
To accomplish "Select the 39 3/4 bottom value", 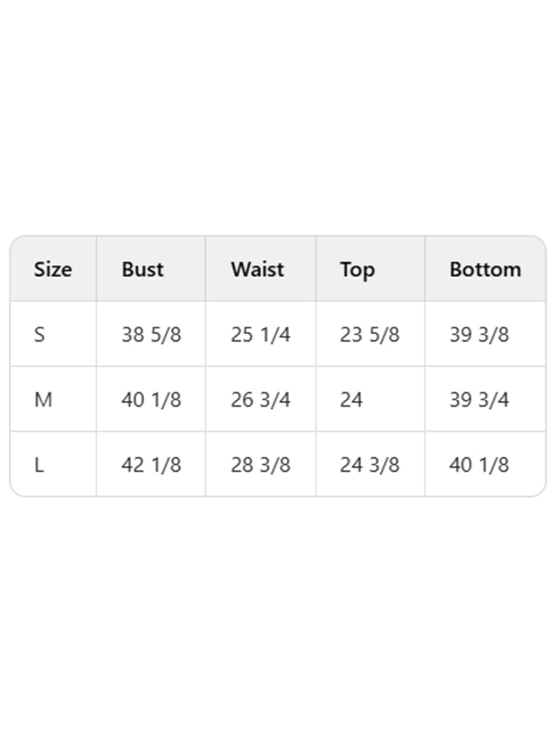I will click(479, 400).
